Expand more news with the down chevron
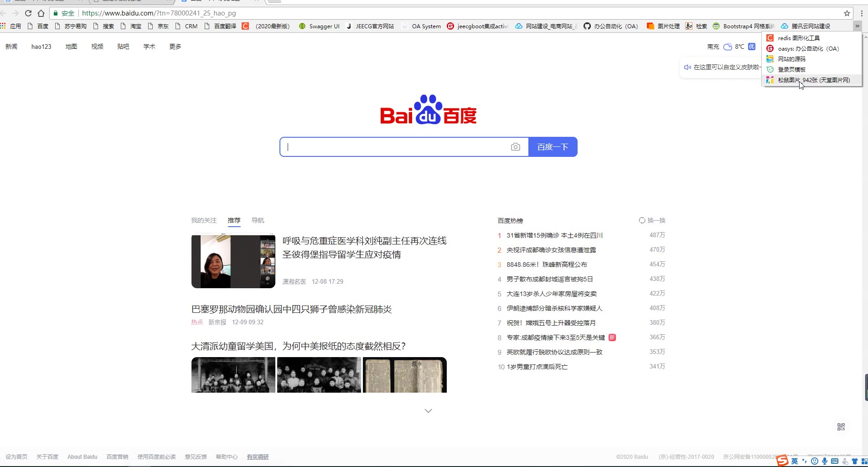 click(x=428, y=411)
